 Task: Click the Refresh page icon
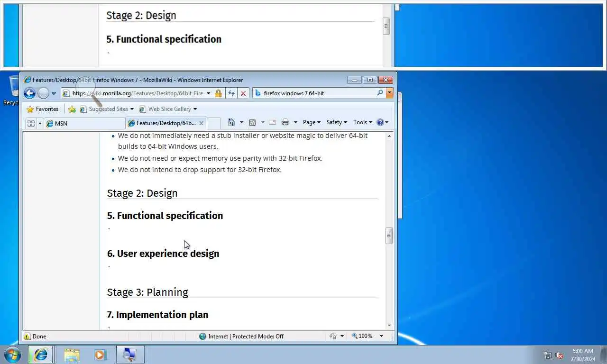tap(231, 93)
